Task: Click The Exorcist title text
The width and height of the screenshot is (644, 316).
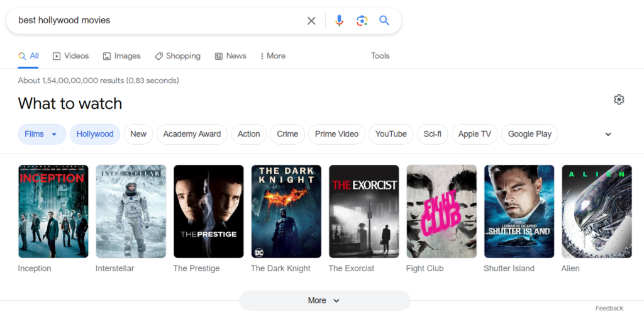Action: click(351, 268)
